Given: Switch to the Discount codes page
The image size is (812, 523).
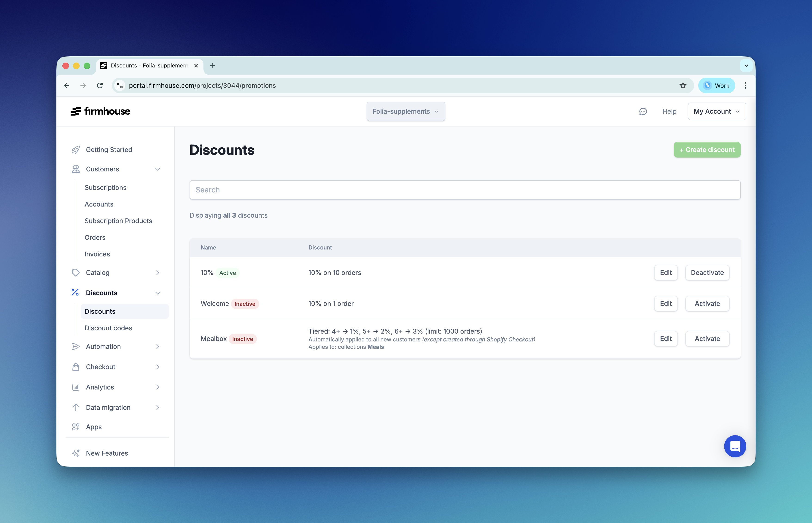Looking at the screenshot, I should tap(108, 328).
